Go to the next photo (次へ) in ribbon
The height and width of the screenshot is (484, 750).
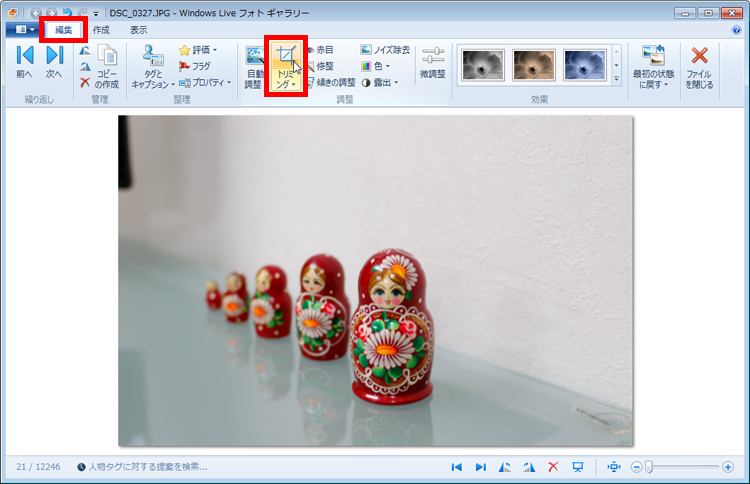(54, 62)
